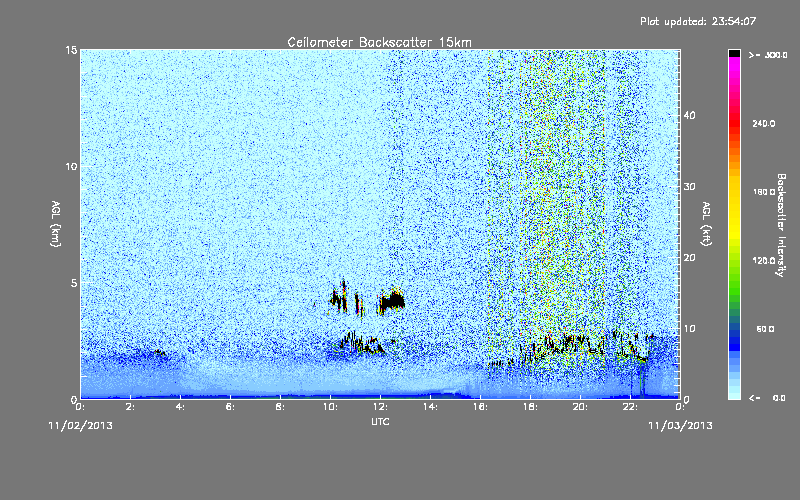Click the 'AGL (kft)' right axis label
This screenshot has width=800, height=500.
tap(707, 224)
